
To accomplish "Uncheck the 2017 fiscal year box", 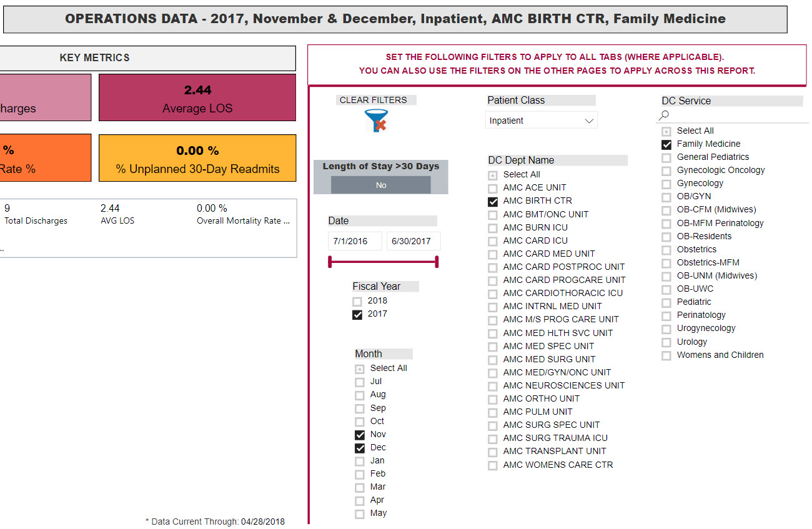I will [357, 315].
